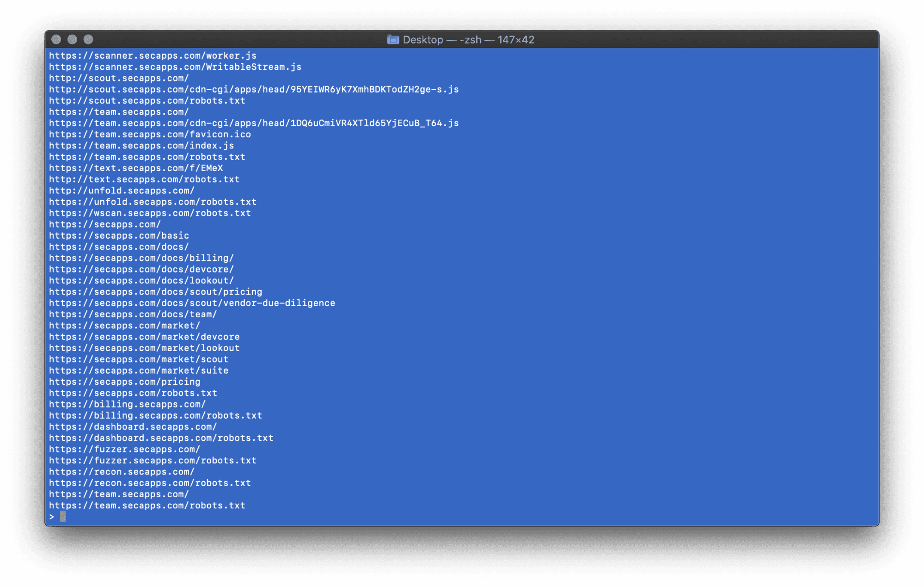Click line https://secapps.com/basic
The width and height of the screenshot is (924, 586).
click(x=119, y=236)
